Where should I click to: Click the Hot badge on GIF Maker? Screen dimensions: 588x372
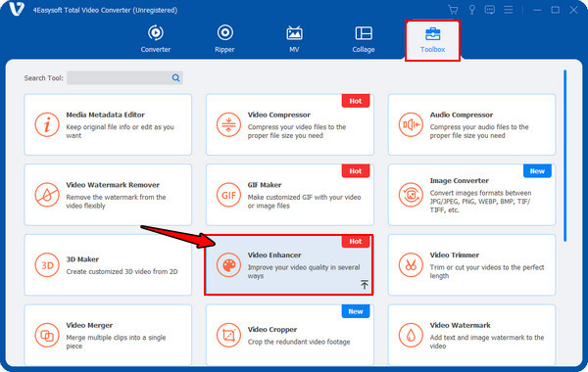356,171
